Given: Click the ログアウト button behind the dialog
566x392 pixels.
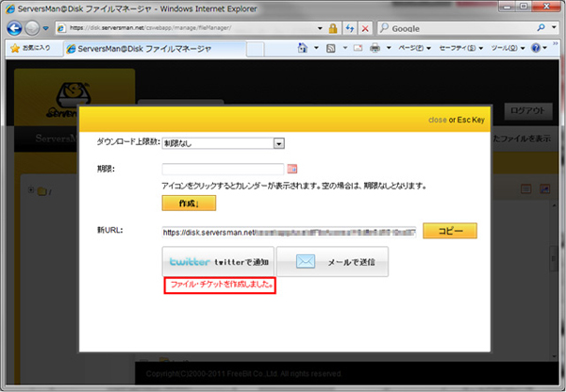Looking at the screenshot, I should [528, 111].
